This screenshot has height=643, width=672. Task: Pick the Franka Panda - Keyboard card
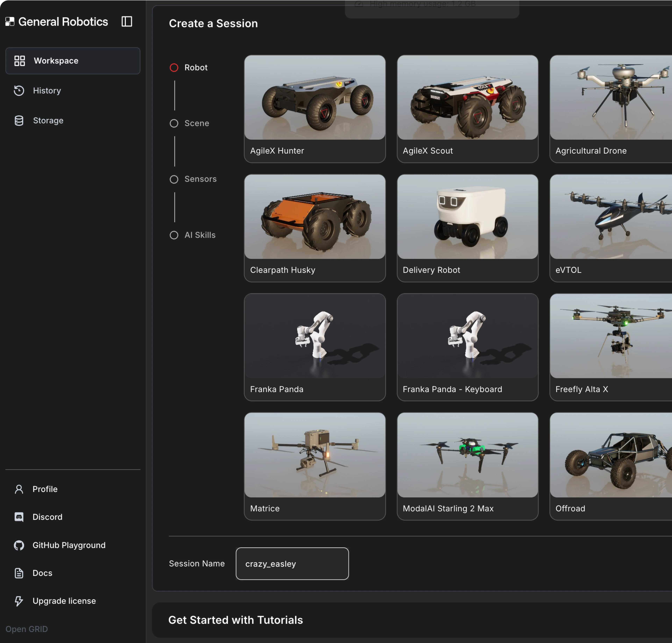point(467,347)
